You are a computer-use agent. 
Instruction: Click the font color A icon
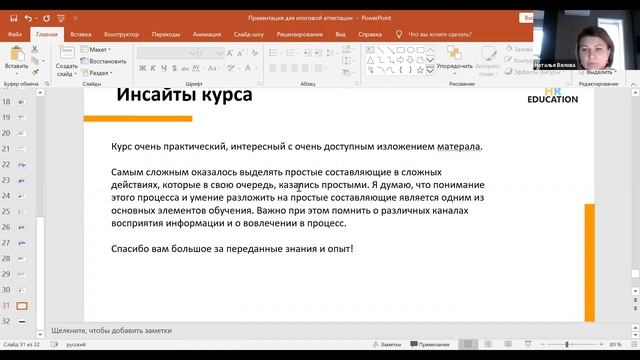(247, 68)
